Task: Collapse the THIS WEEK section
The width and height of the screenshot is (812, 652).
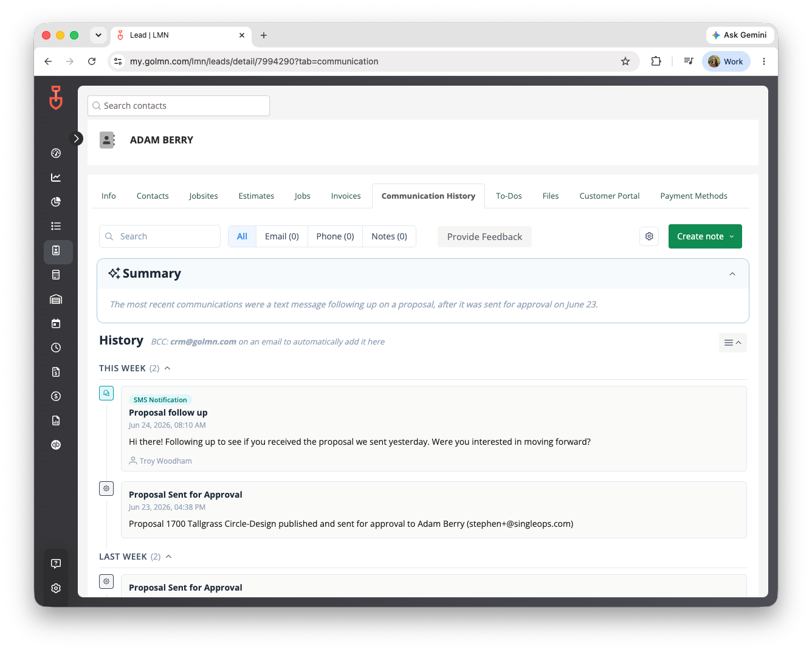Action: [168, 368]
